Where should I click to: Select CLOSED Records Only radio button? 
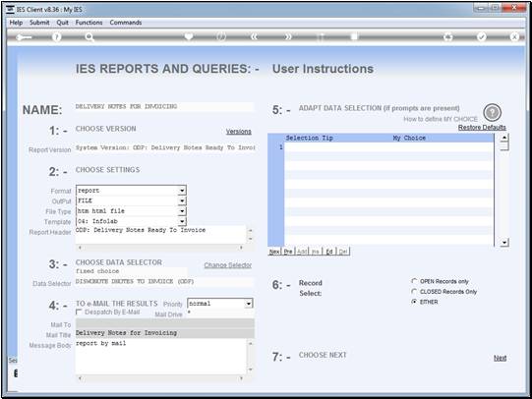coord(414,291)
